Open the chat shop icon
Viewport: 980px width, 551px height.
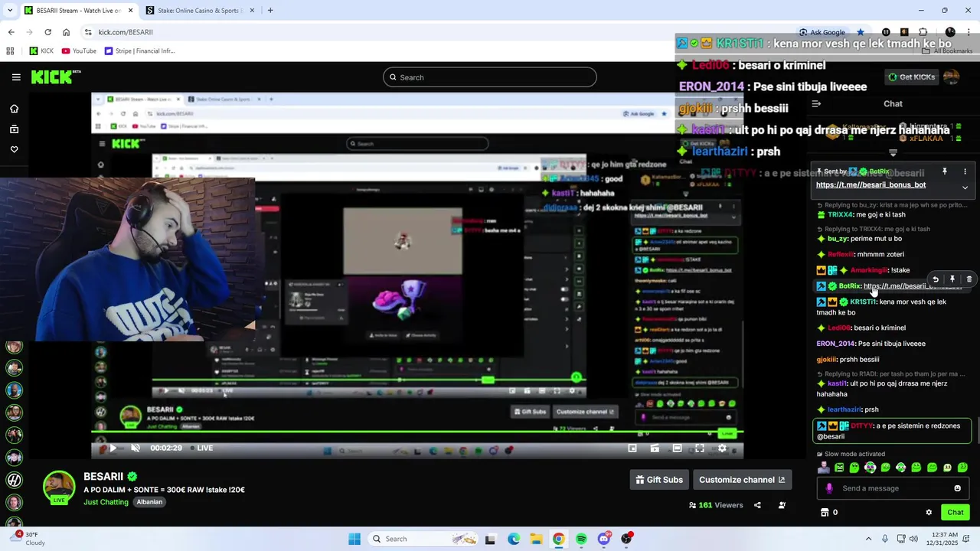click(x=825, y=513)
